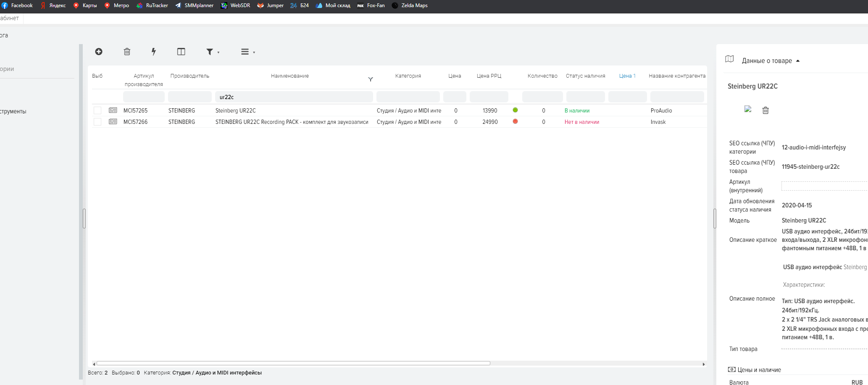Click the Статус наличия filter field
The width and height of the screenshot is (868, 385).
point(586,97)
